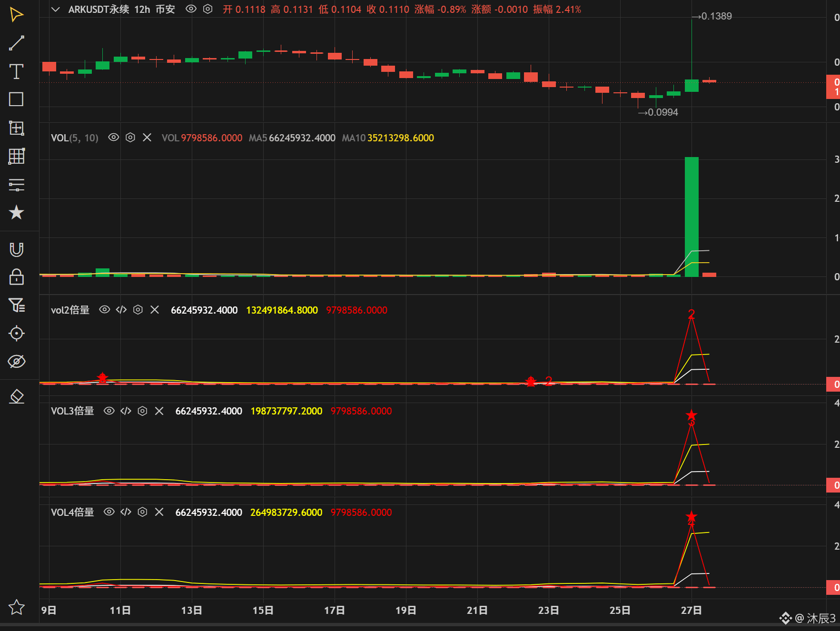
Task: Click the ARKUSDT永续 symbol name
Action: pos(99,10)
